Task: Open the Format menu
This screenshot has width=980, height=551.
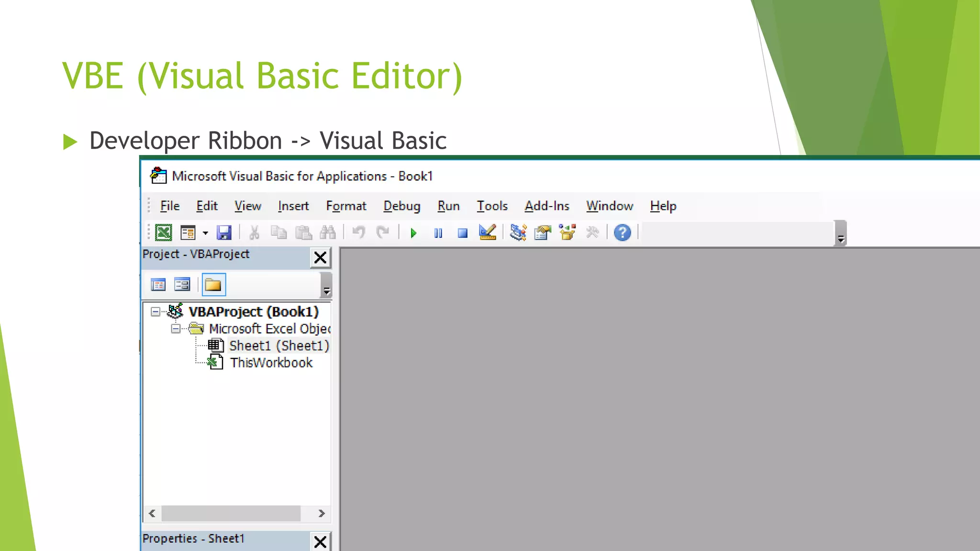Action: pyautogui.click(x=346, y=206)
